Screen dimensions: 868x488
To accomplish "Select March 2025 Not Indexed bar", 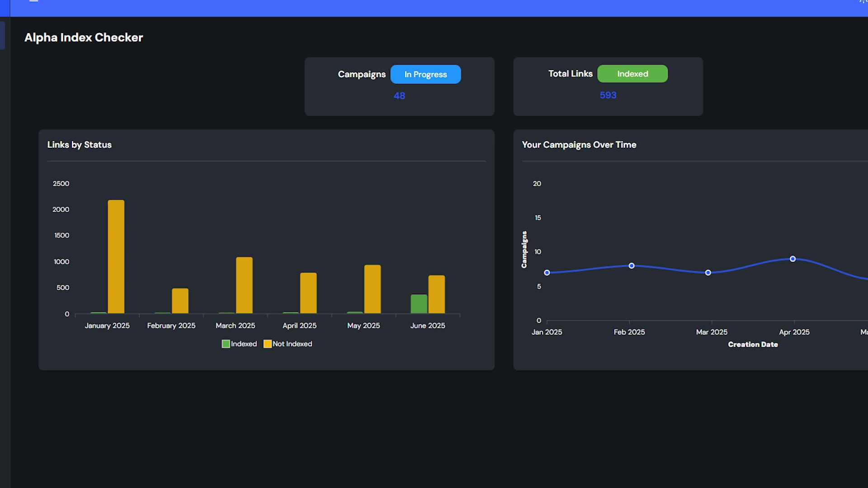I will [244, 285].
